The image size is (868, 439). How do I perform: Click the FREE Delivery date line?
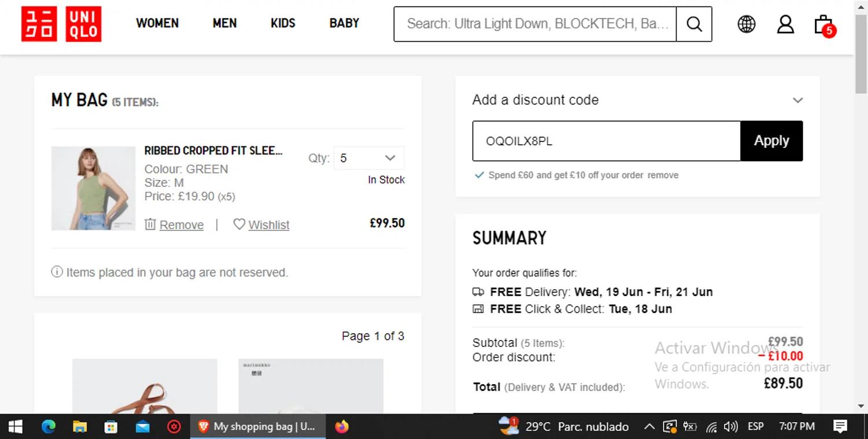click(593, 292)
